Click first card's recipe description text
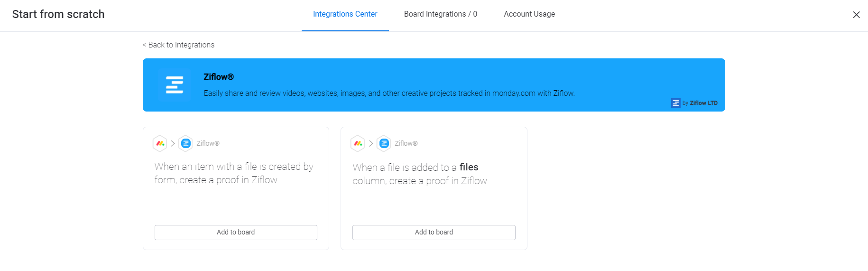This screenshot has height=271, width=868. [x=234, y=173]
